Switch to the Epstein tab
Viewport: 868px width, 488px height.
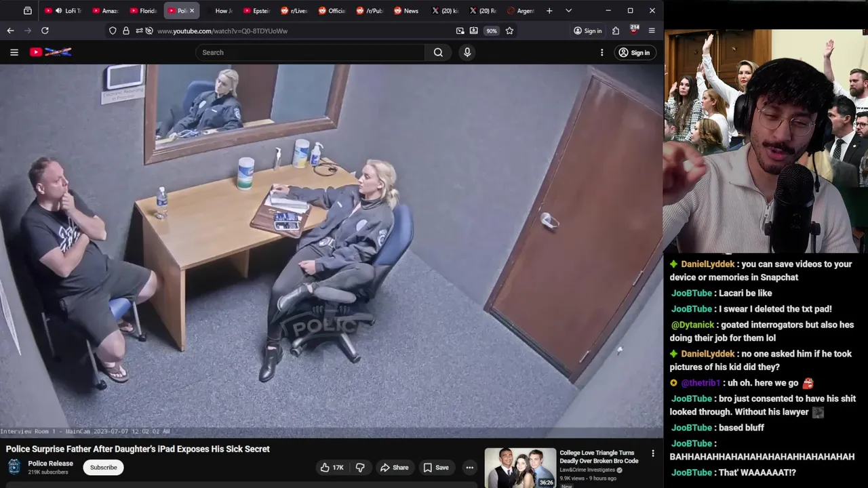pyautogui.click(x=256, y=11)
